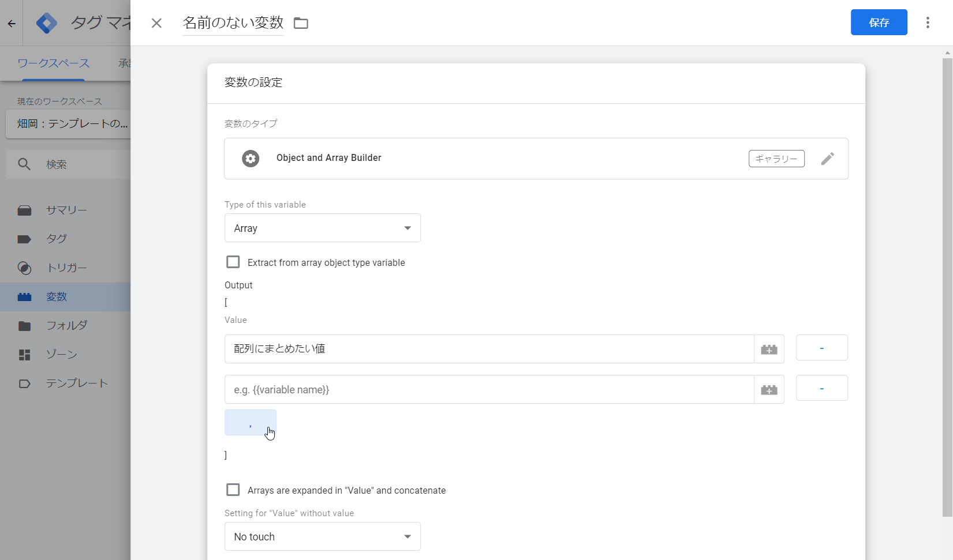This screenshot has width=953, height=560.
Task: Click the サマリー briefcase icon
Action: click(x=24, y=211)
